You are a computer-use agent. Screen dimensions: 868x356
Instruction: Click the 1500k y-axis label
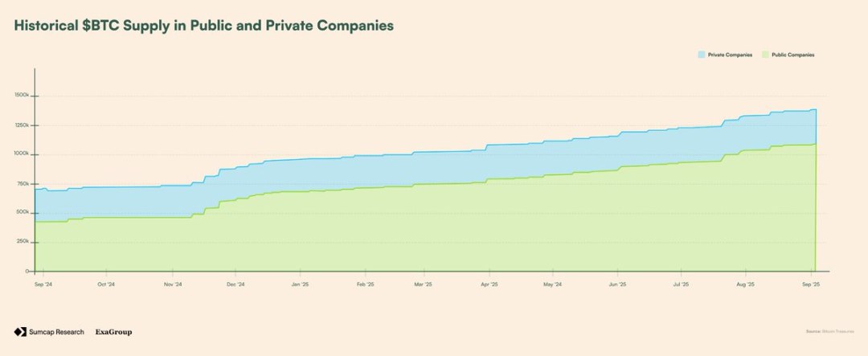pos(23,96)
